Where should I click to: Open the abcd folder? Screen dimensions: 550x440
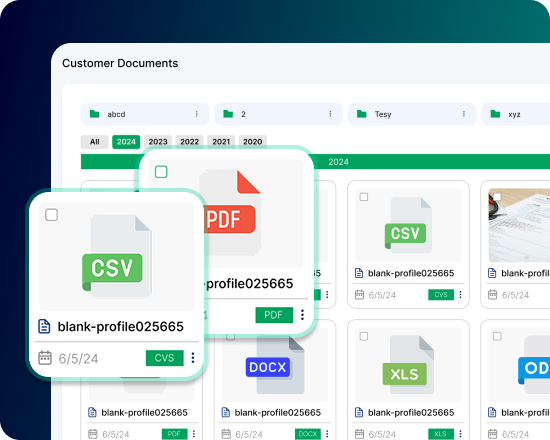pyautogui.click(x=145, y=114)
